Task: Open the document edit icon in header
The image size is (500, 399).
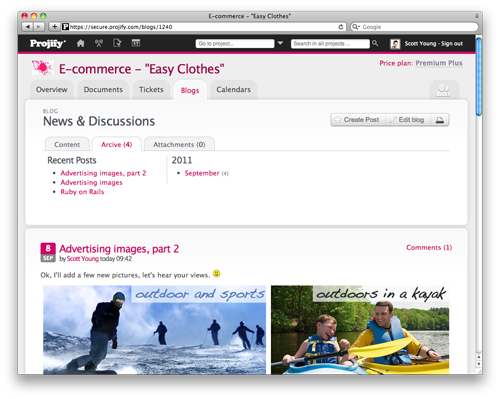Action: 117,43
